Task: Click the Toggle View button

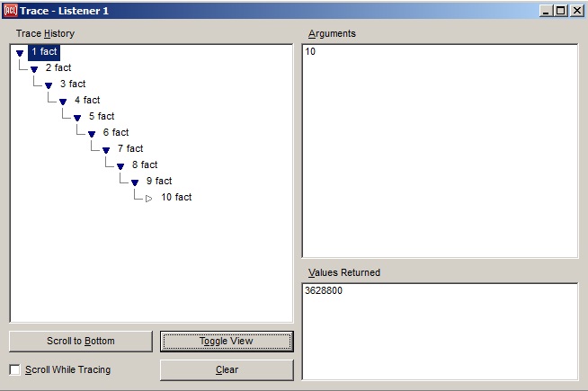Action: coord(227,342)
